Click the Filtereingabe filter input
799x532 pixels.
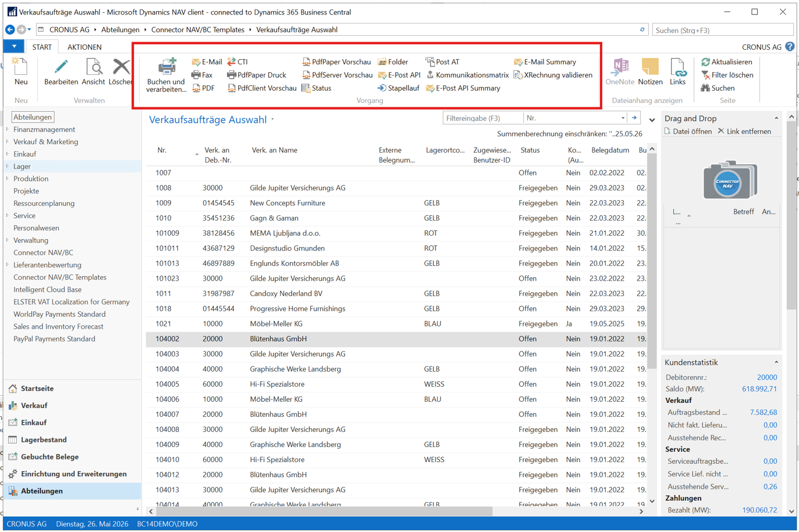tap(483, 118)
